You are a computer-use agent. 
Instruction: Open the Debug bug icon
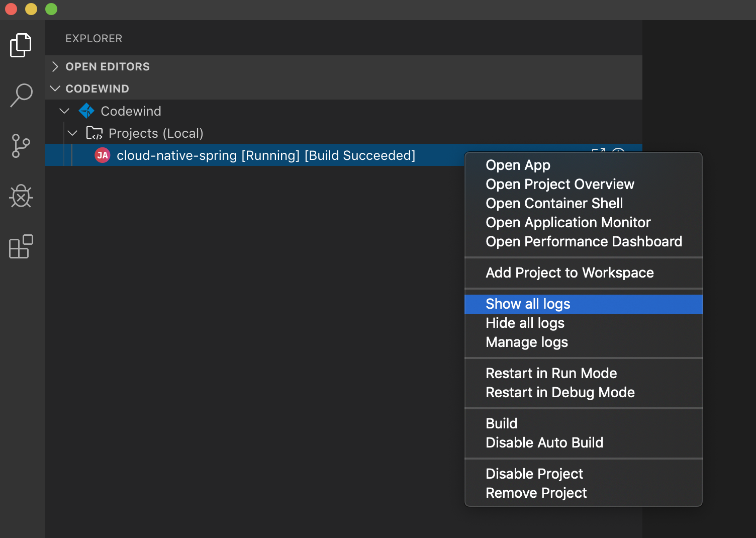pos(21,196)
